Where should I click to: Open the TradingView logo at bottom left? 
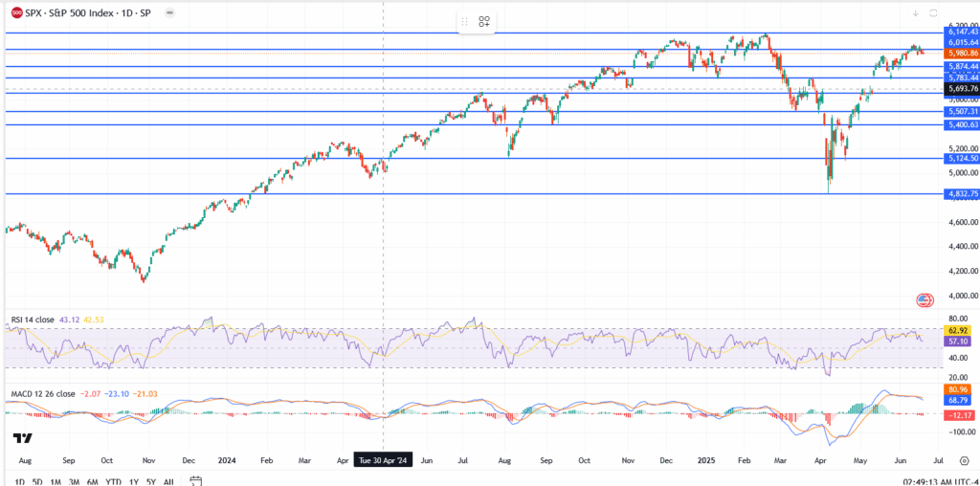[23, 438]
